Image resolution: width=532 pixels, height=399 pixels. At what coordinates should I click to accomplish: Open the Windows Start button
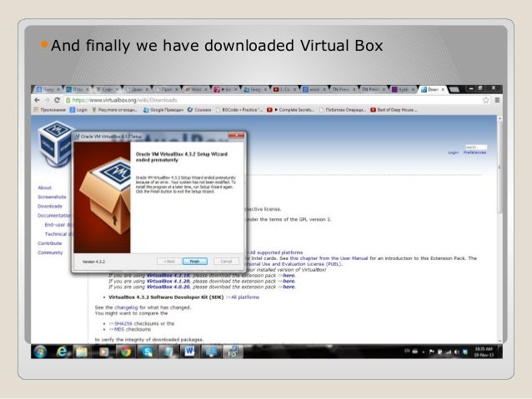40,352
